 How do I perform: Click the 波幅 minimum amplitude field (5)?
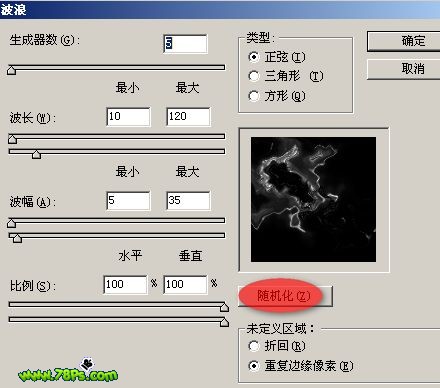(x=128, y=201)
